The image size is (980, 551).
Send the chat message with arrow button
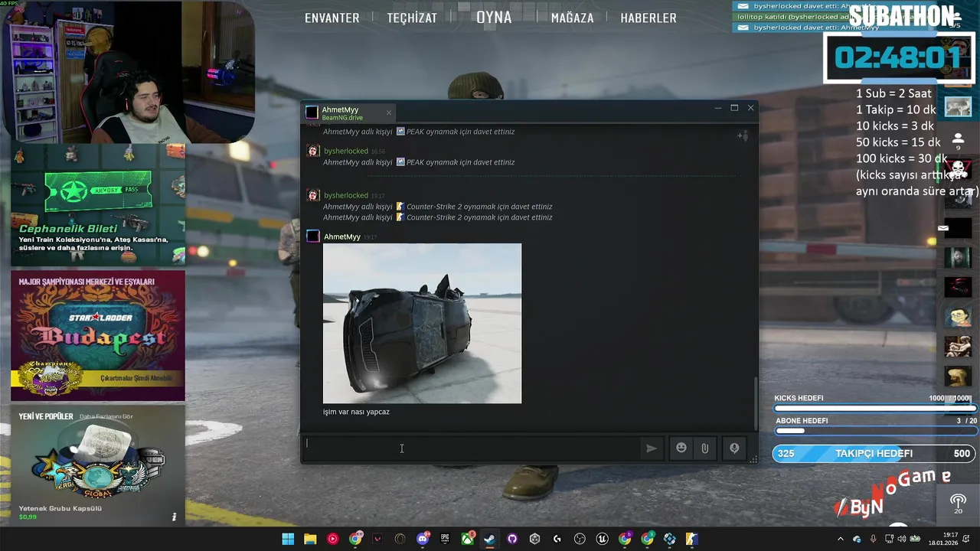[651, 448]
